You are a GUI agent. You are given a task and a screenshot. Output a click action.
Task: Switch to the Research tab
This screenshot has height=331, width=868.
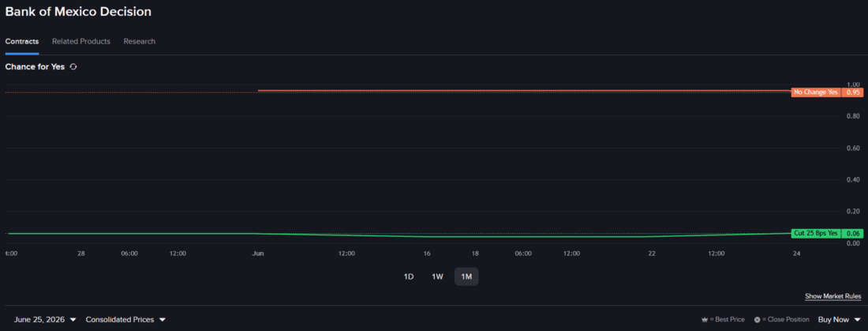tap(140, 42)
